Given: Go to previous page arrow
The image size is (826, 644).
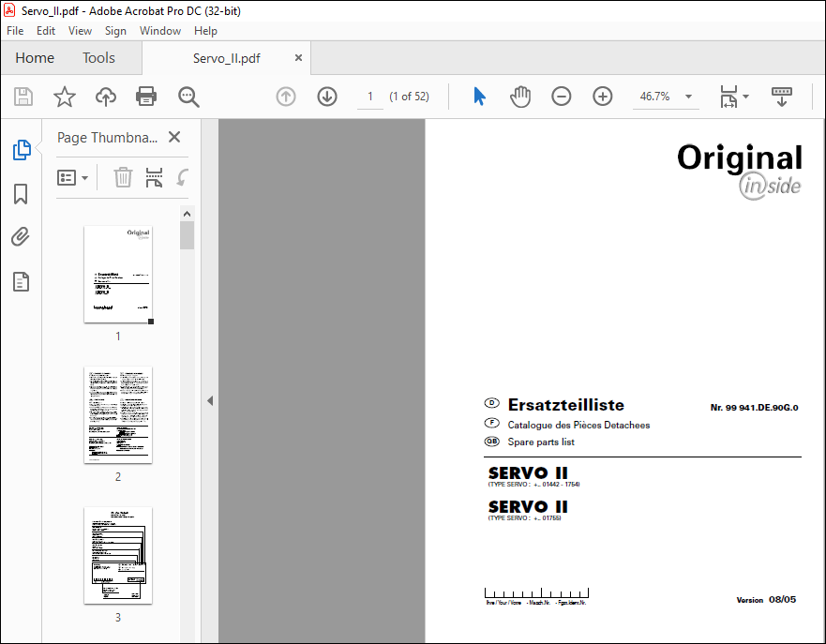Looking at the screenshot, I should (x=286, y=97).
